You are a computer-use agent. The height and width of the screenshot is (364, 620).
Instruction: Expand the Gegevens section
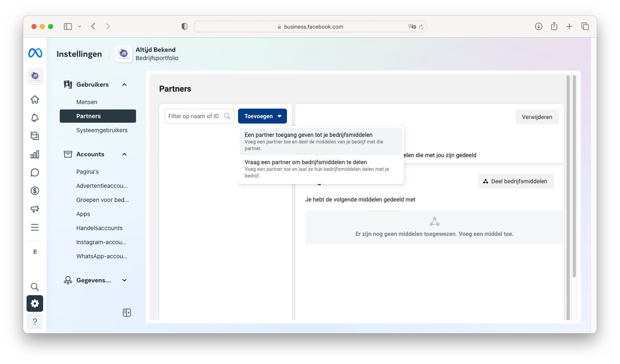click(124, 280)
